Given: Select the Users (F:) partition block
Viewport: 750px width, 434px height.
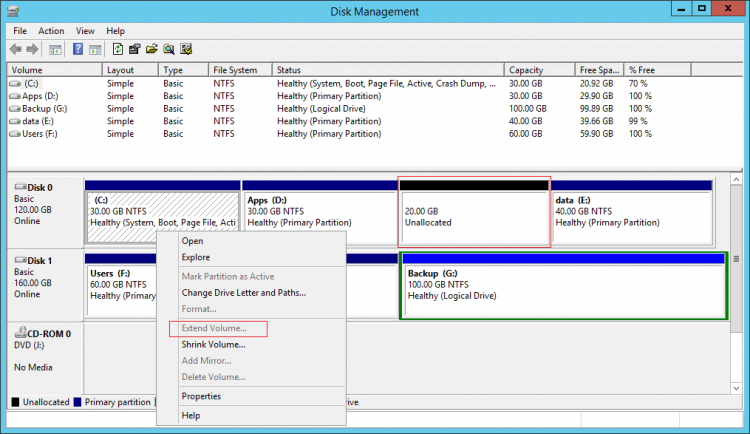Looking at the screenshot, I should point(121,286).
